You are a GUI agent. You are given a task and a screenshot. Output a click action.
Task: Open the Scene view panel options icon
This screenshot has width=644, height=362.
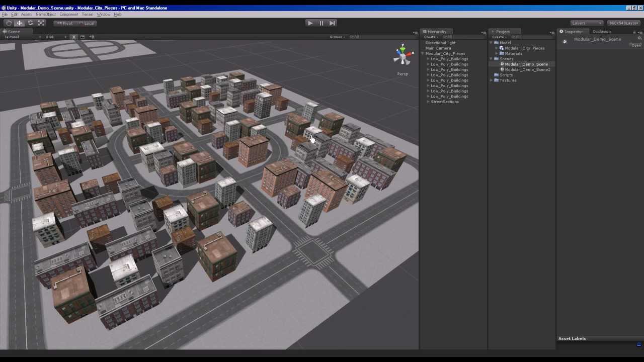tap(415, 32)
